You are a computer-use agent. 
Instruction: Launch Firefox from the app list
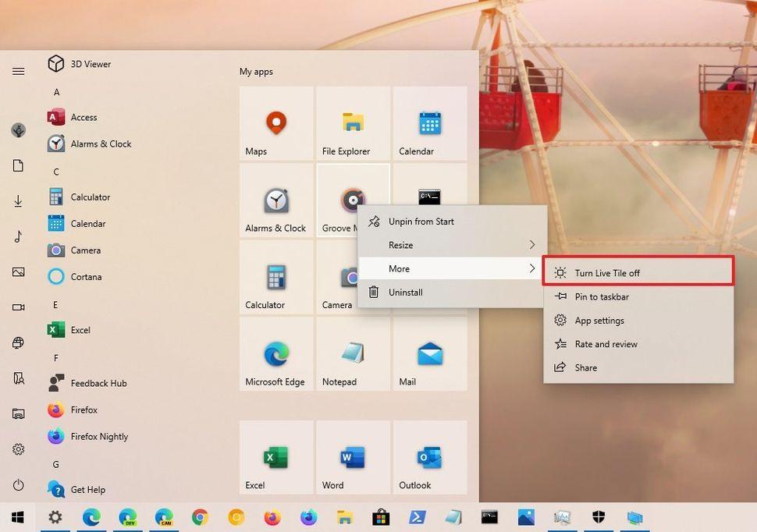click(73, 410)
